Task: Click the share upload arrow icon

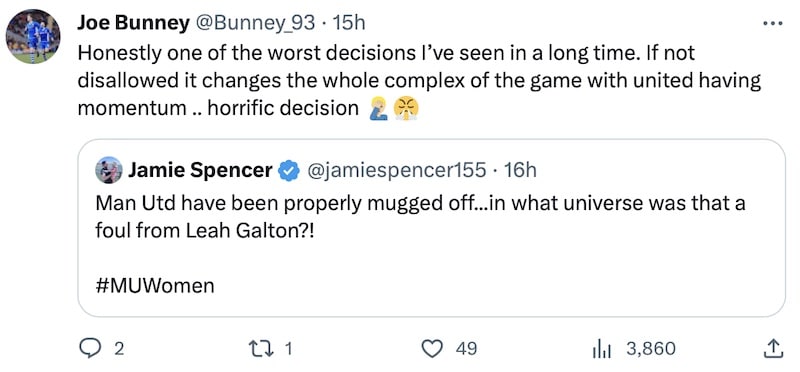Action: pos(773,349)
